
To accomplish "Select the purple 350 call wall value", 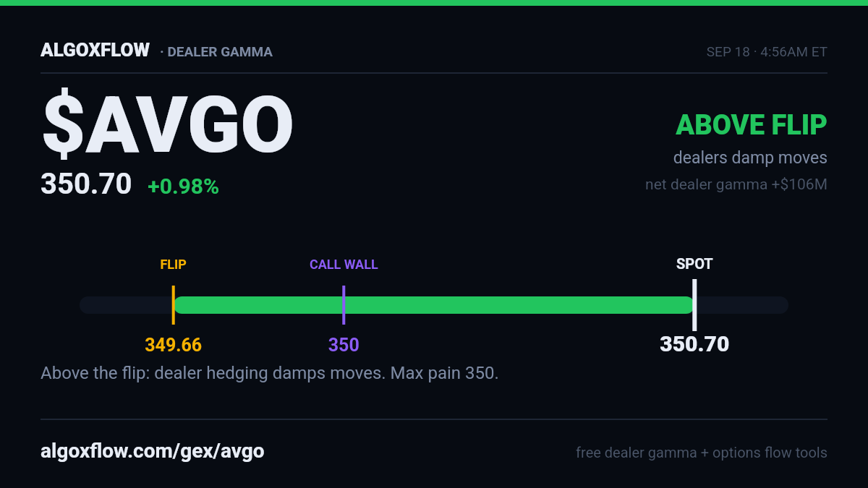I will click(344, 345).
